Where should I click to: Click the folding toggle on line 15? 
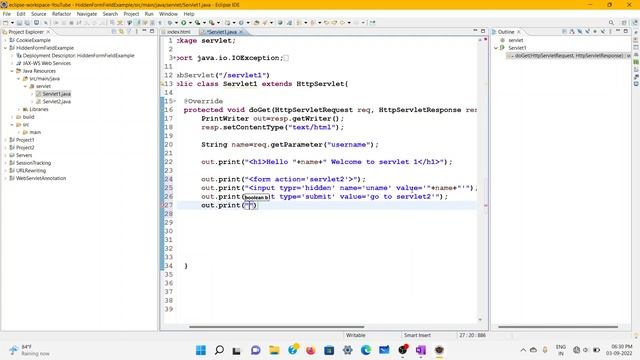click(175, 101)
